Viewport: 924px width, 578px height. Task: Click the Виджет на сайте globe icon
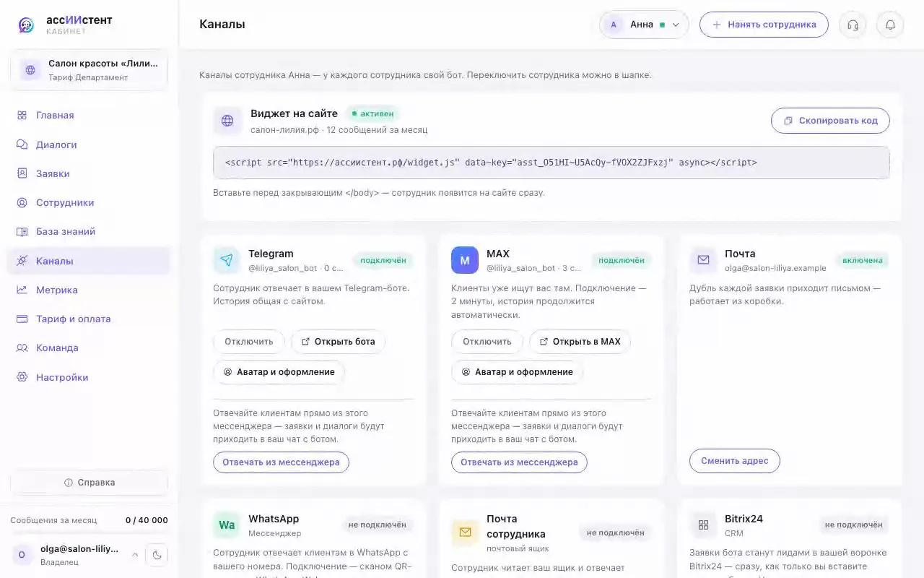(x=227, y=121)
